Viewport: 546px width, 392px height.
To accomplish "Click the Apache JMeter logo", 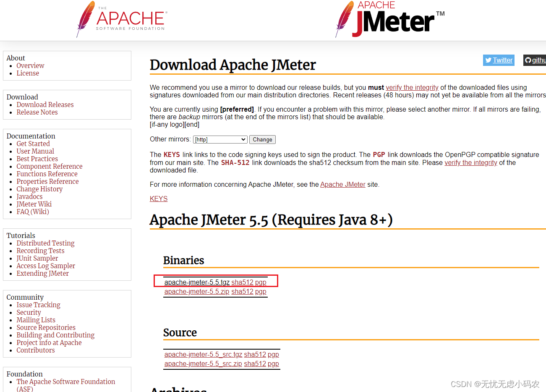I will pyautogui.click(x=390, y=19).
